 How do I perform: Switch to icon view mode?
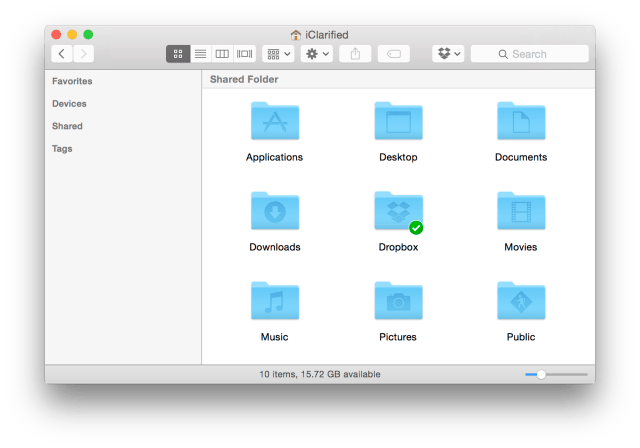coord(178,54)
